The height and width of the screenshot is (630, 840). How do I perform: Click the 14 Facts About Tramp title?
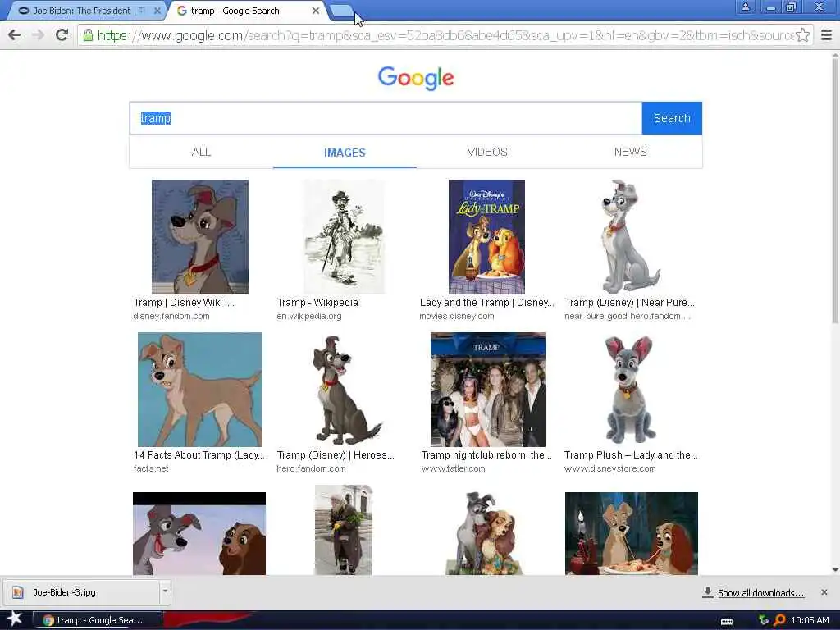199,455
